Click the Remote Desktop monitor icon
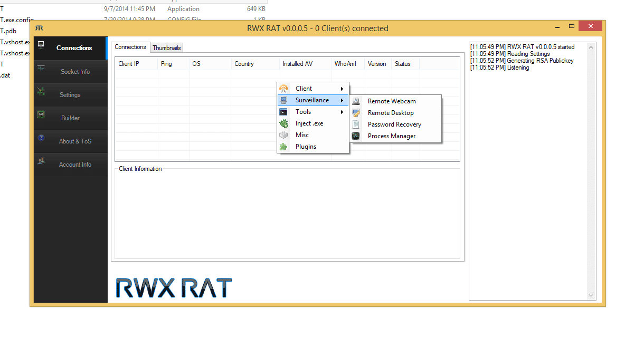This screenshot has width=644, height=337. pyautogui.click(x=356, y=112)
